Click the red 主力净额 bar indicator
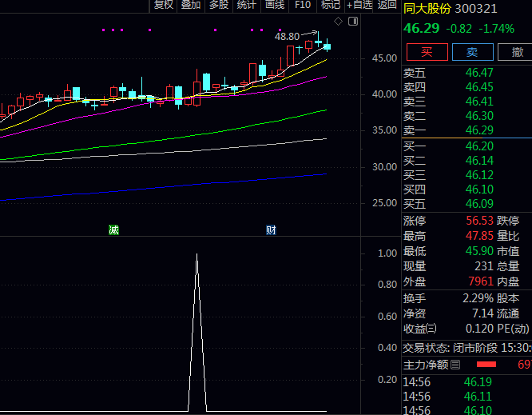 (486, 365)
